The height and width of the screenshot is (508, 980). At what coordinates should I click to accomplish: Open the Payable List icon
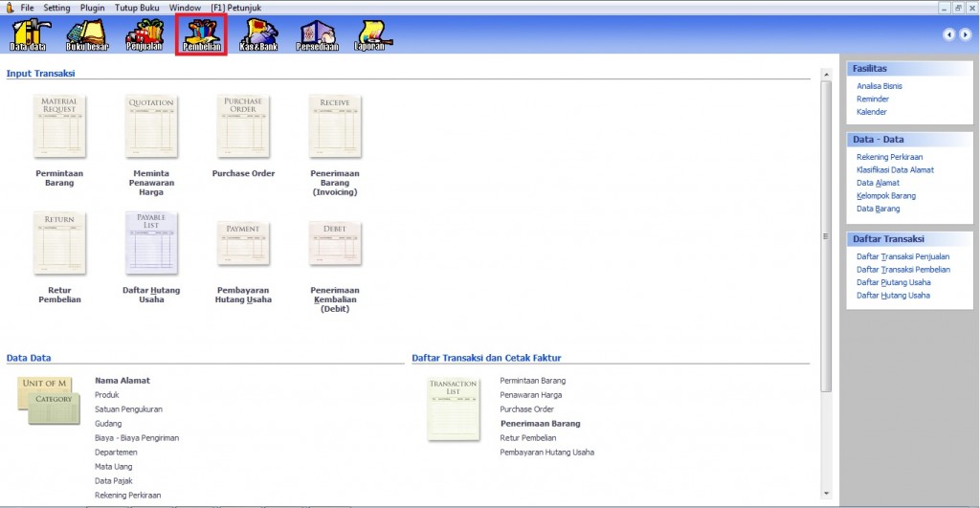click(151, 243)
